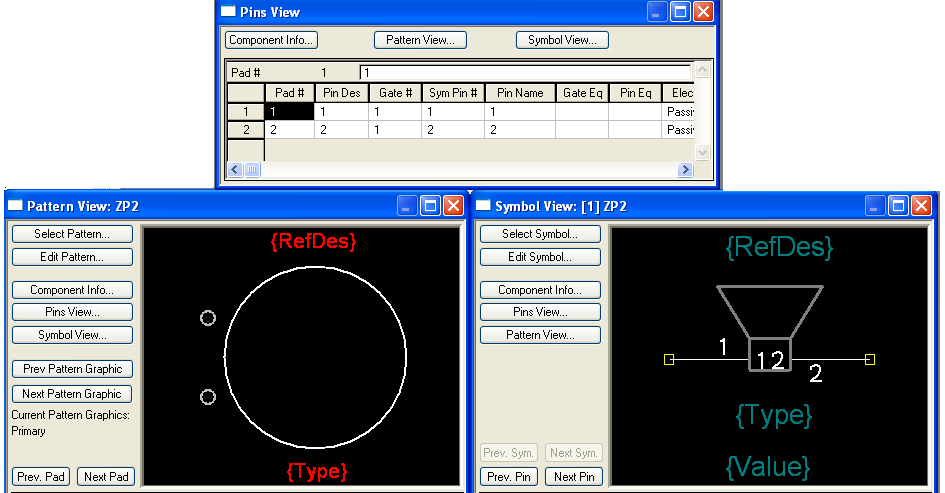
Task: Click Pattern View window title icon
Action: click(15, 206)
